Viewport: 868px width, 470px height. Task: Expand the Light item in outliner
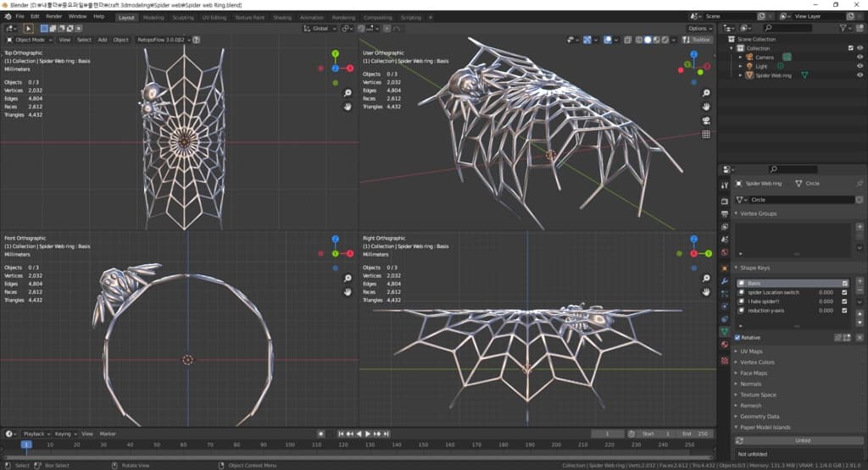tap(740, 66)
